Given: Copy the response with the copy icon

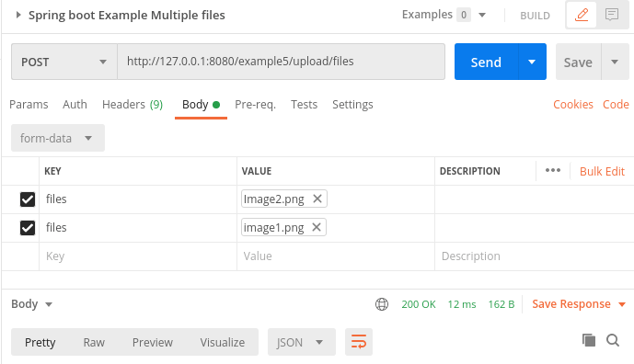Looking at the screenshot, I should [x=589, y=340].
